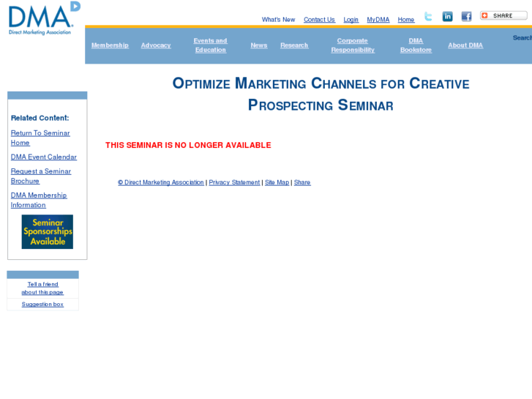Click the Search label in navigation bar

point(522,37)
